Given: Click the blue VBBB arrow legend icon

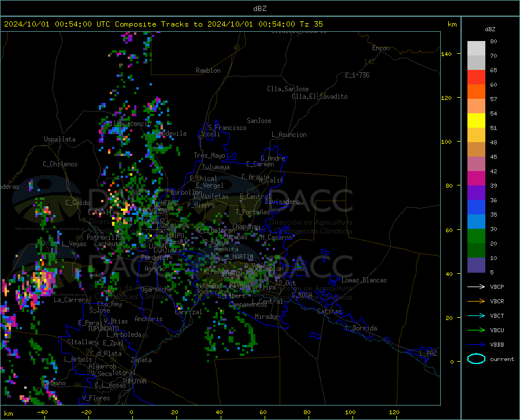Looking at the screenshot, I should [476, 345].
